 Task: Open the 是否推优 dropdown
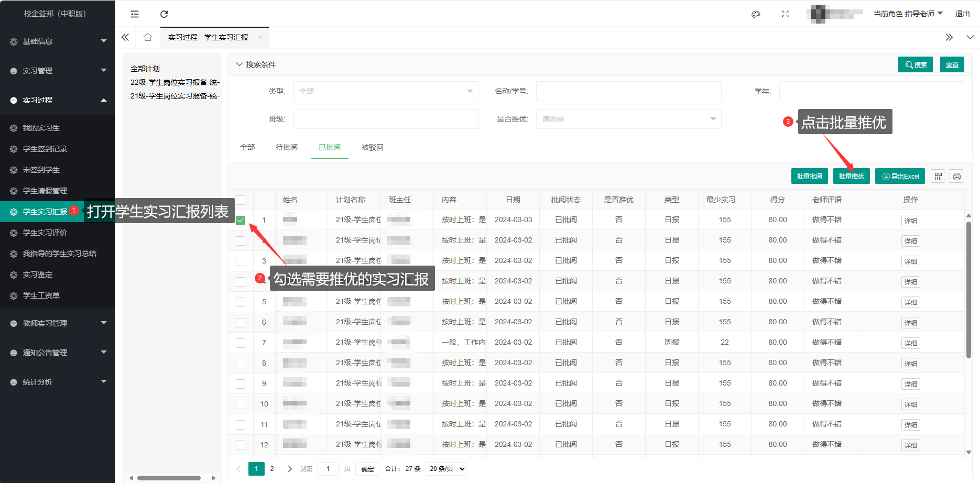(x=628, y=119)
